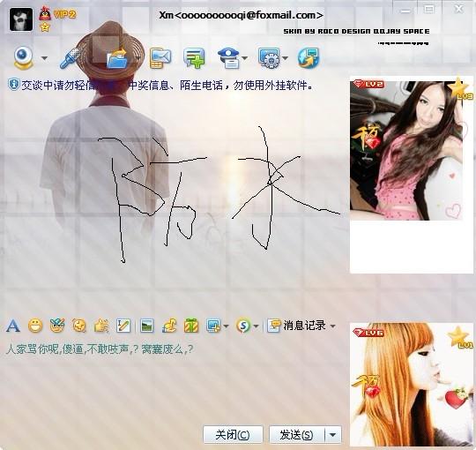Viewport: 476px width, 450px height.
Task: Expand the webcam video options arrow
Action: point(44,58)
